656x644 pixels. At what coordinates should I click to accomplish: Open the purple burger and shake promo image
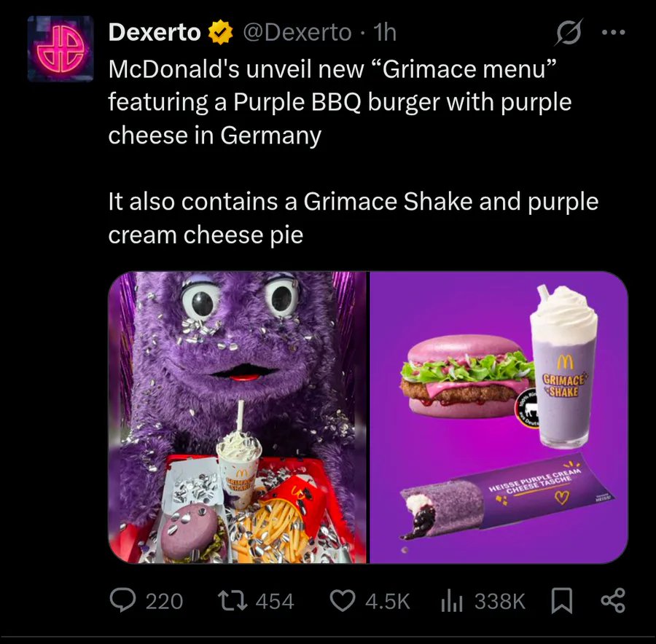(x=499, y=417)
